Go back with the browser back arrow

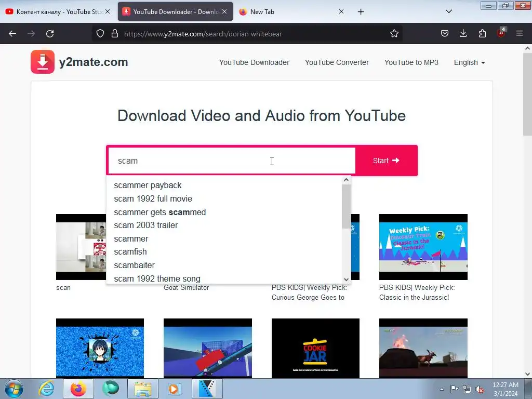pos(12,34)
